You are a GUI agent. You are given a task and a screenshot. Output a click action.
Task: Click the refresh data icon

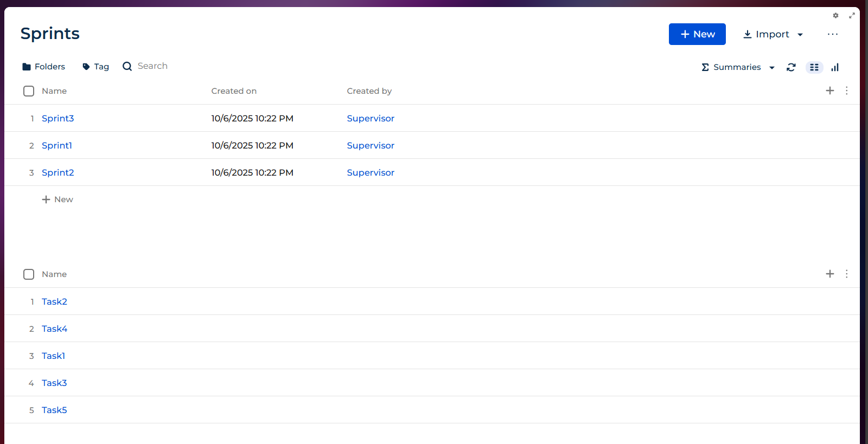791,67
